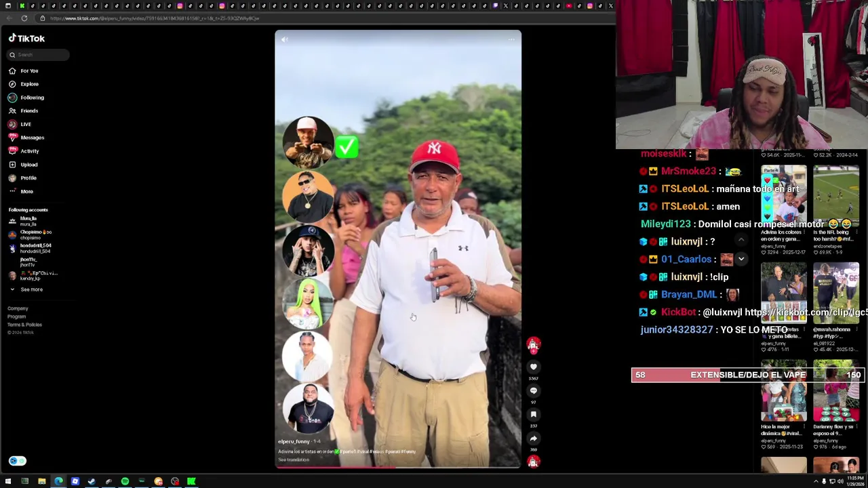Open mura_lla following account
The image size is (868, 488).
coord(23,221)
